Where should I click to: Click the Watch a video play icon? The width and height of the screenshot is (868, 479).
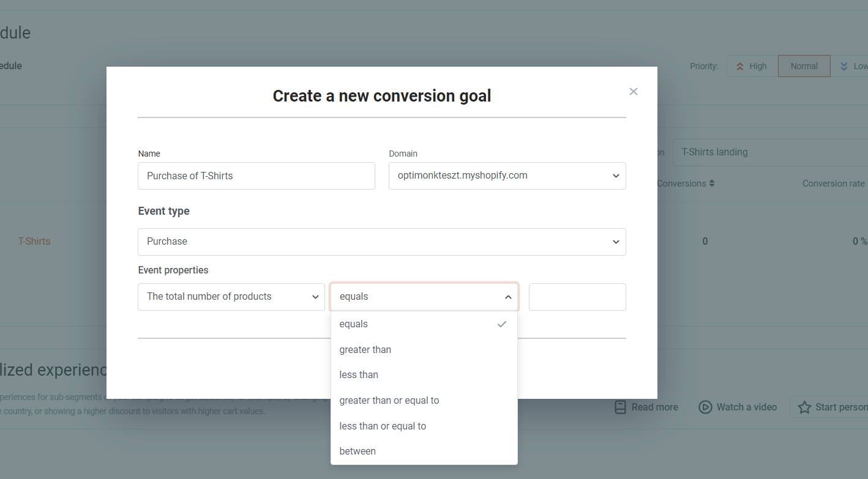click(x=705, y=407)
